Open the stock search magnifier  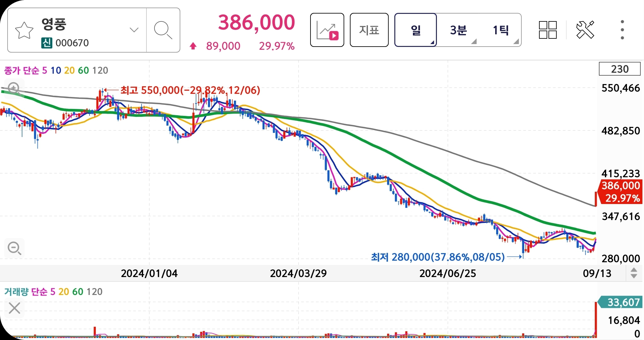click(163, 30)
